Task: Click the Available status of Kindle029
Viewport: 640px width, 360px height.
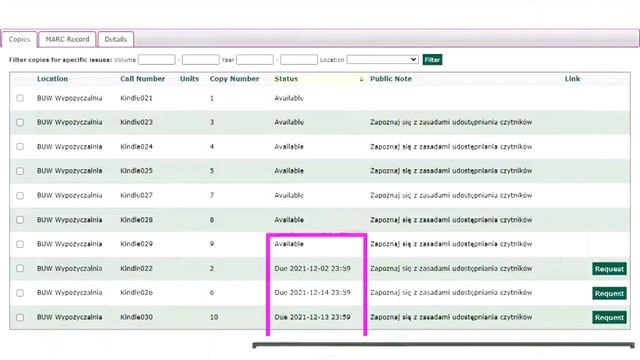Action: (289, 244)
